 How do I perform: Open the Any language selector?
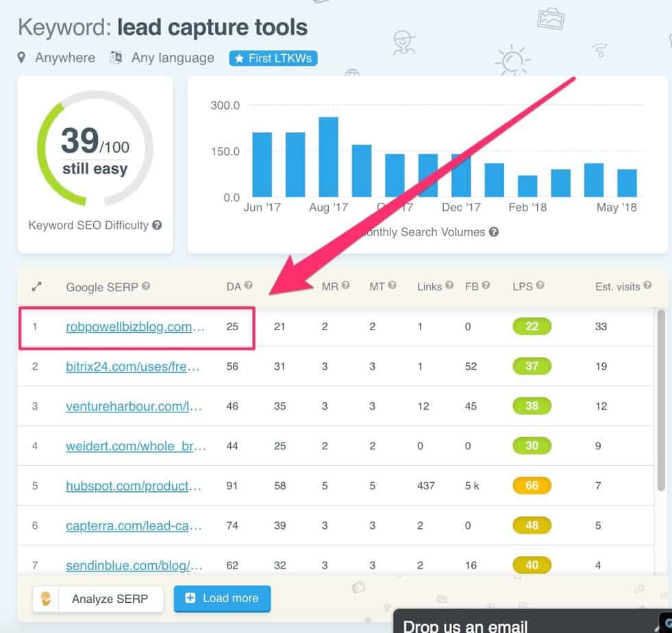point(171,58)
